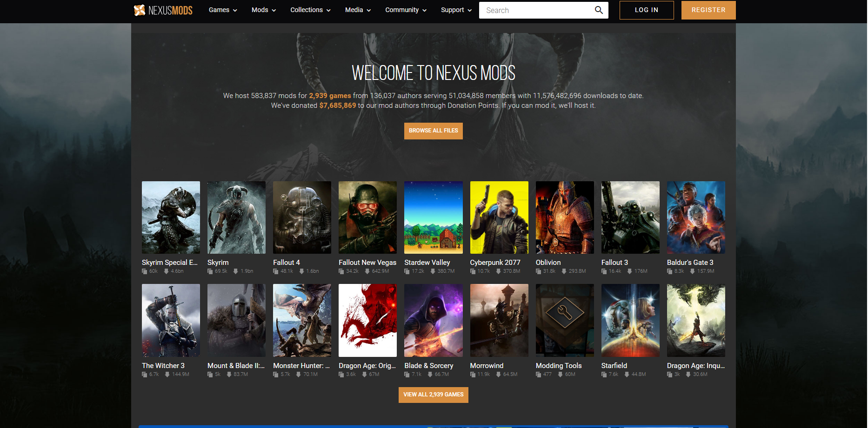Follow the $7,685,869 donation link
868x428 pixels.
point(338,105)
